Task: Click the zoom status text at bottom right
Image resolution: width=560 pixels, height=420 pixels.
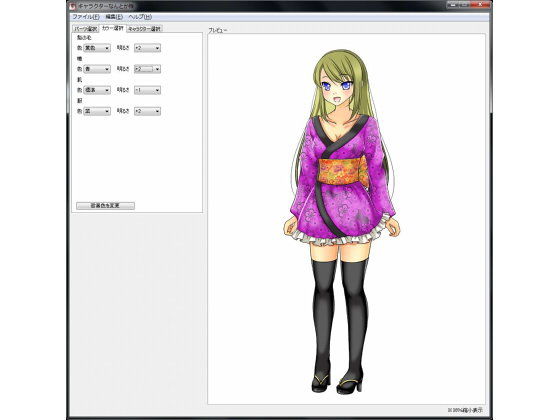Action: (x=465, y=410)
